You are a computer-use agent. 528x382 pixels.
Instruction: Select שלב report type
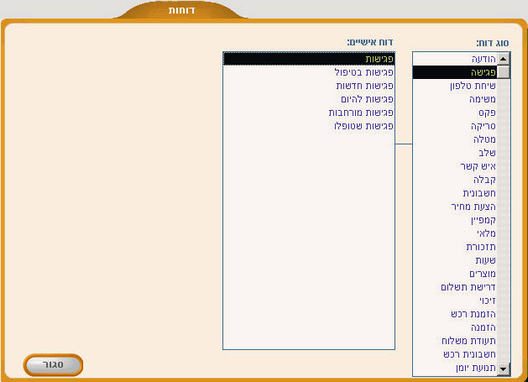coord(455,153)
